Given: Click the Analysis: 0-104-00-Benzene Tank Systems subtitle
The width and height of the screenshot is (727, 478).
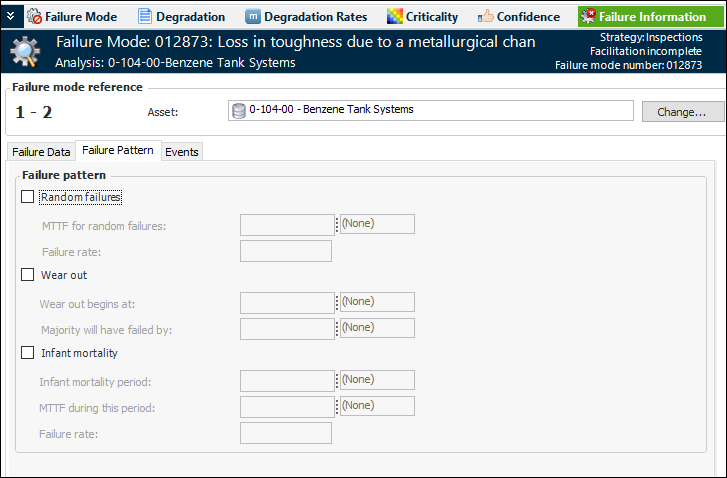Looking at the screenshot, I should pyautogui.click(x=175, y=63).
